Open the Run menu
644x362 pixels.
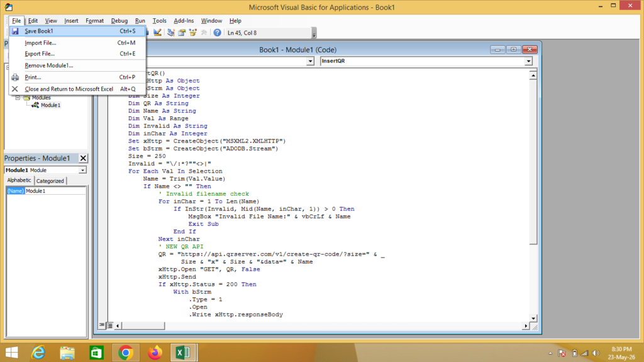140,21
